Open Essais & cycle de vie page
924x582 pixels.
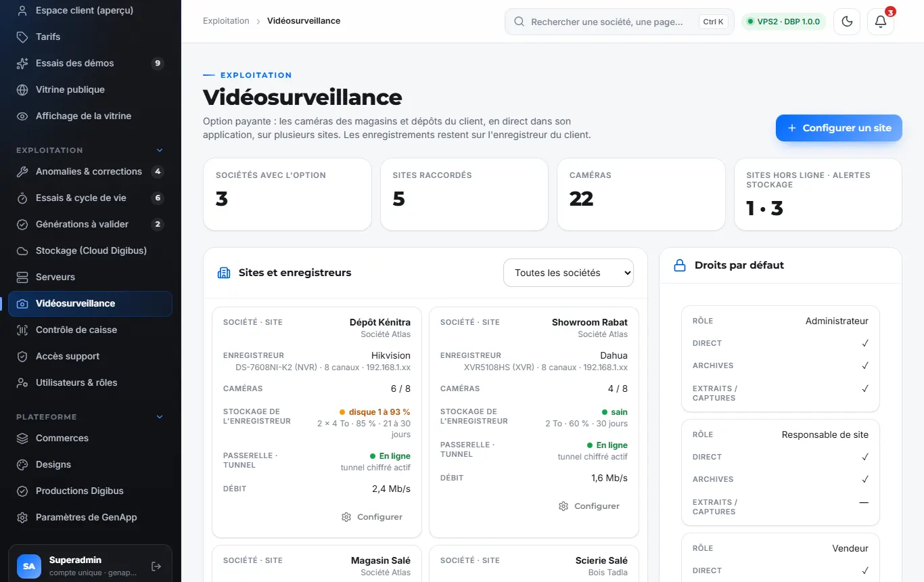[90, 198]
